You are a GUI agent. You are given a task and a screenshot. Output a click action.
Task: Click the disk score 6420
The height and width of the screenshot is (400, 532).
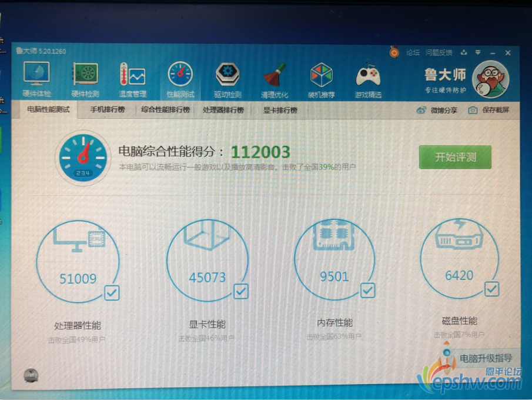tap(459, 275)
